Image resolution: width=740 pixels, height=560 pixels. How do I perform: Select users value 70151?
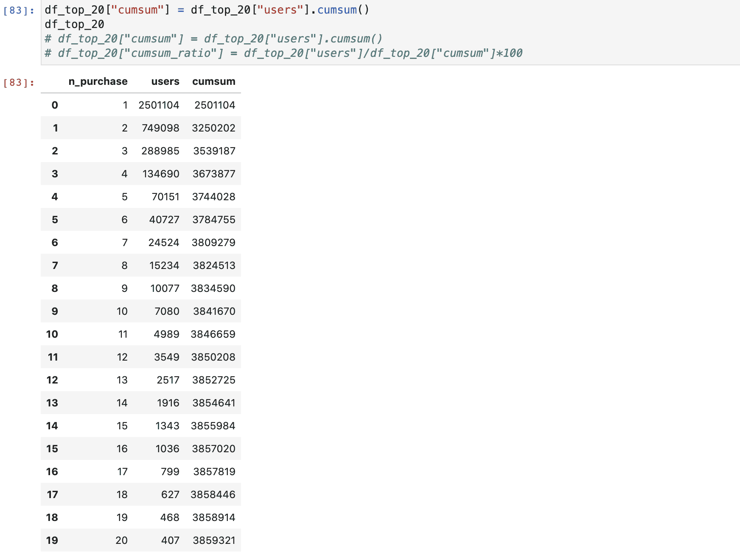pos(166,197)
